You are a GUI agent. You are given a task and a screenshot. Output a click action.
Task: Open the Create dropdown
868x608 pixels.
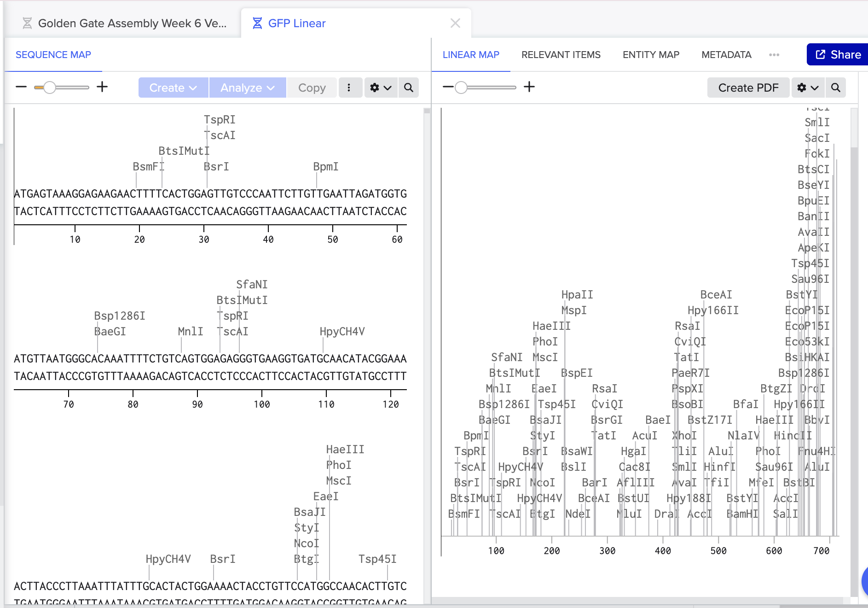coord(173,88)
